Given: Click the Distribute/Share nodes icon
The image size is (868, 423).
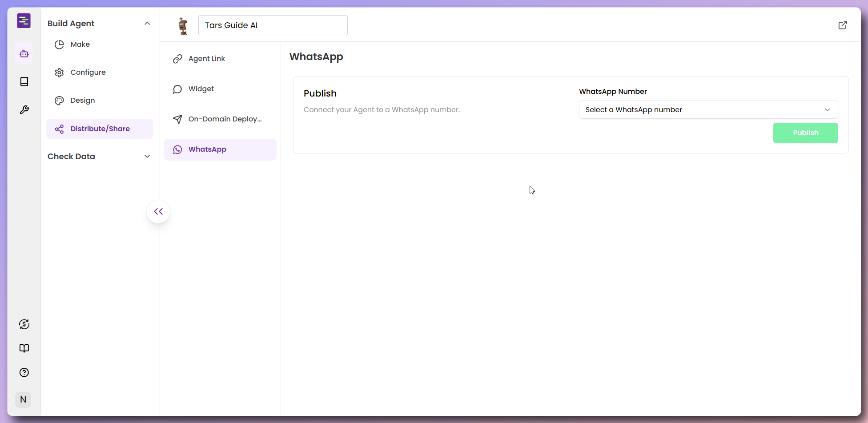Looking at the screenshot, I should [x=59, y=129].
